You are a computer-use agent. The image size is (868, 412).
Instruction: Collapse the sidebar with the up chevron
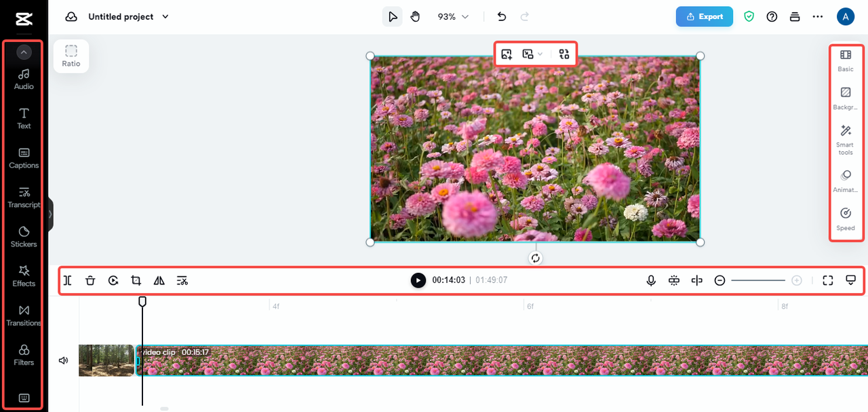[24, 52]
